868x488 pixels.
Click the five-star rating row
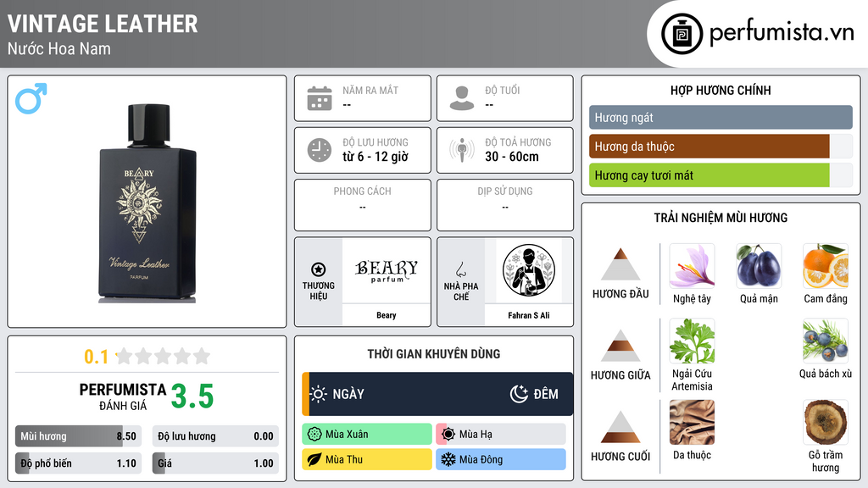pyautogui.click(x=164, y=356)
